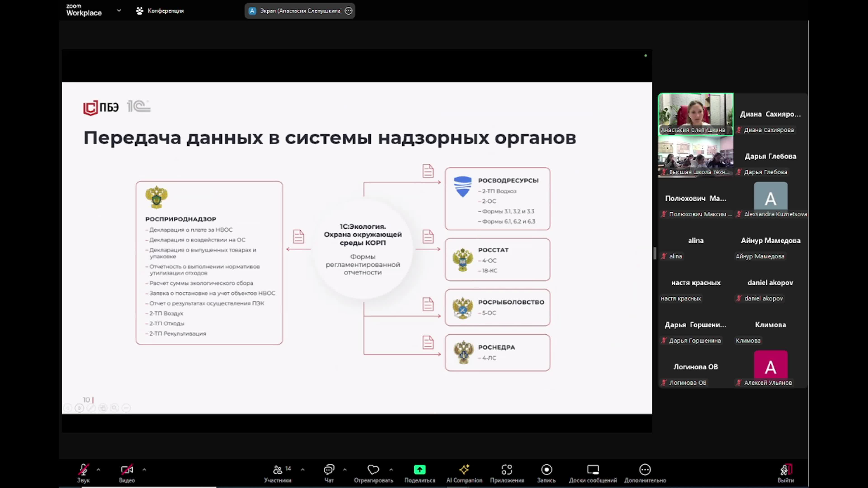
Task: Expand the arrow beside Чат
Action: [345, 469]
